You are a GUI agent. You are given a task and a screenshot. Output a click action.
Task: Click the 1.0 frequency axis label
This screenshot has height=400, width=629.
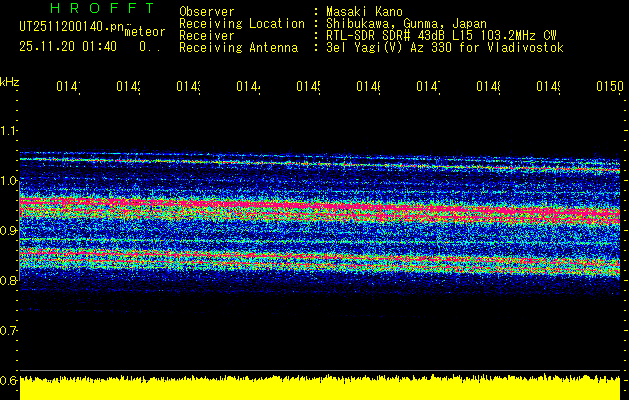[x=9, y=181]
